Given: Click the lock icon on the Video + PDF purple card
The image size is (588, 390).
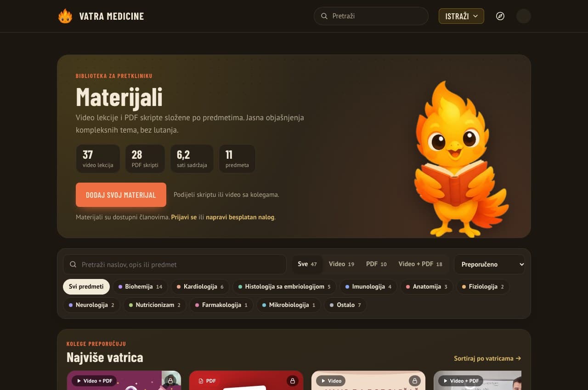Looking at the screenshot, I should [170, 381].
